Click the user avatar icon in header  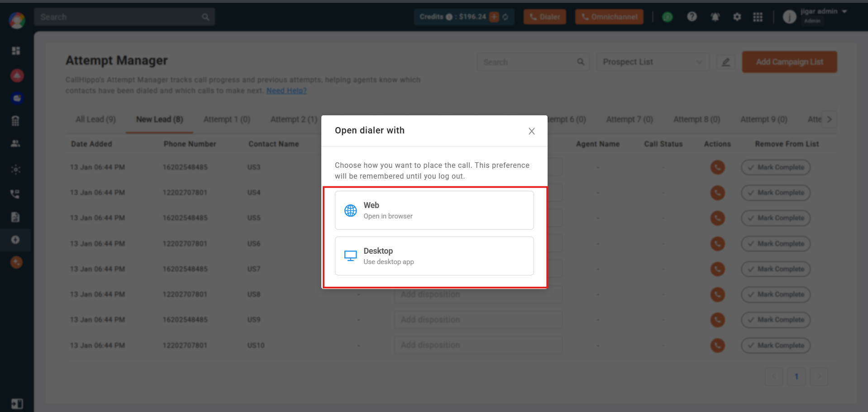pos(790,17)
